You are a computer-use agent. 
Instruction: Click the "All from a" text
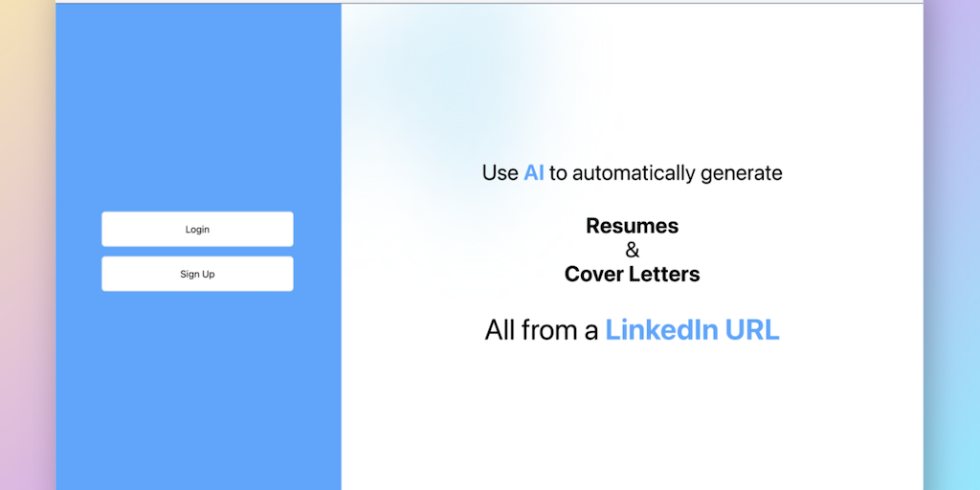click(x=541, y=330)
